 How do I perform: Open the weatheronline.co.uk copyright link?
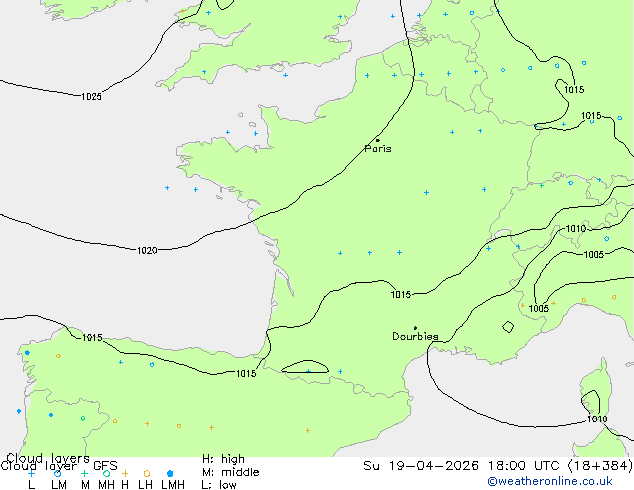550,481
